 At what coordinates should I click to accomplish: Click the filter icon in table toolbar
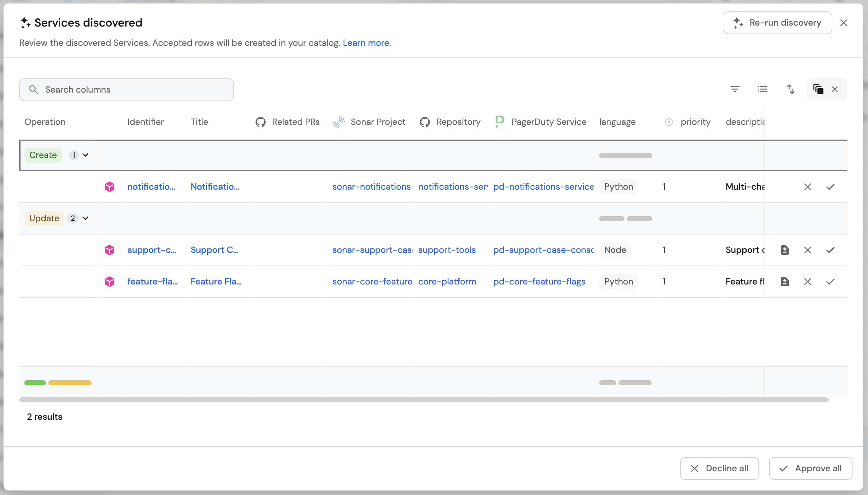coord(735,89)
